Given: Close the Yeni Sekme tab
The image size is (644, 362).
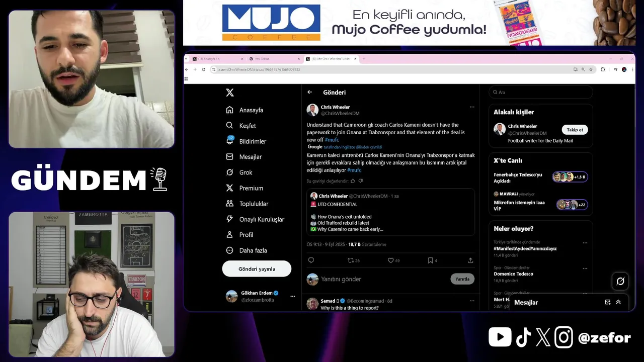Looking at the screenshot, I should 299,59.
